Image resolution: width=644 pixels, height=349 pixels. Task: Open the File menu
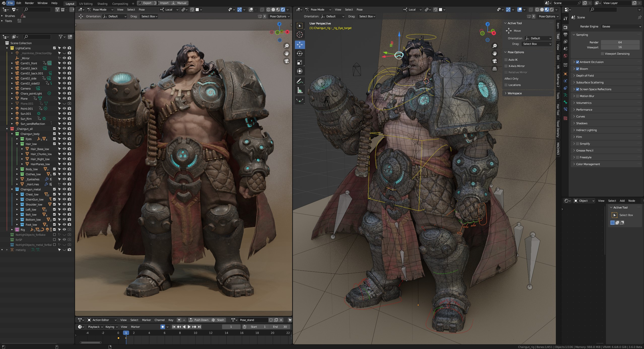[x=10, y=3]
